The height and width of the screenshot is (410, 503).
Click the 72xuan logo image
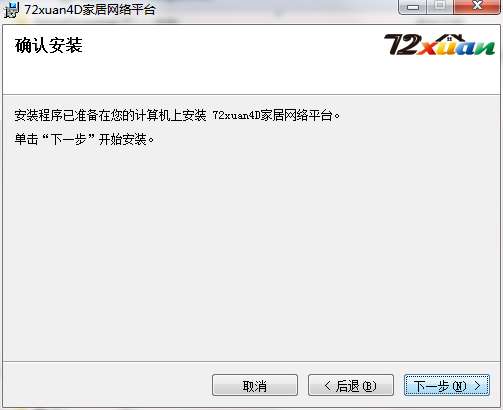tap(439, 44)
